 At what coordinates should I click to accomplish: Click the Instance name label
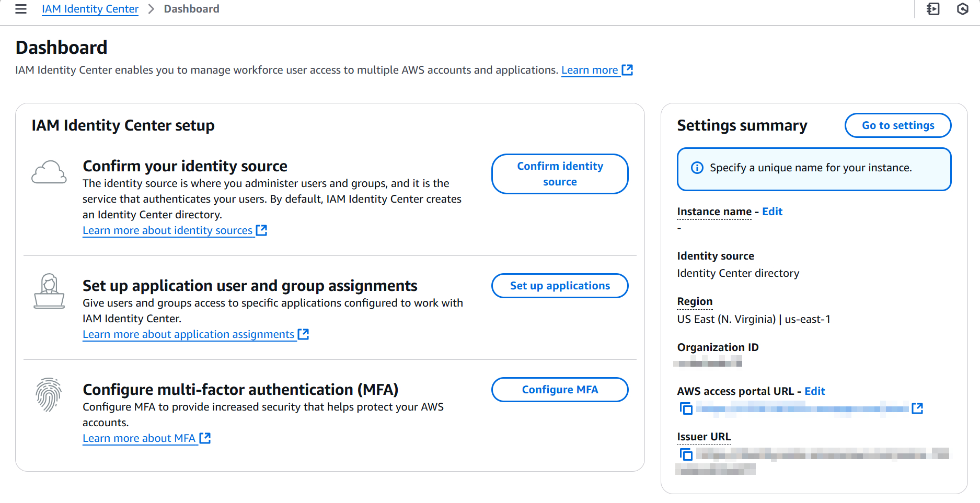pos(714,212)
